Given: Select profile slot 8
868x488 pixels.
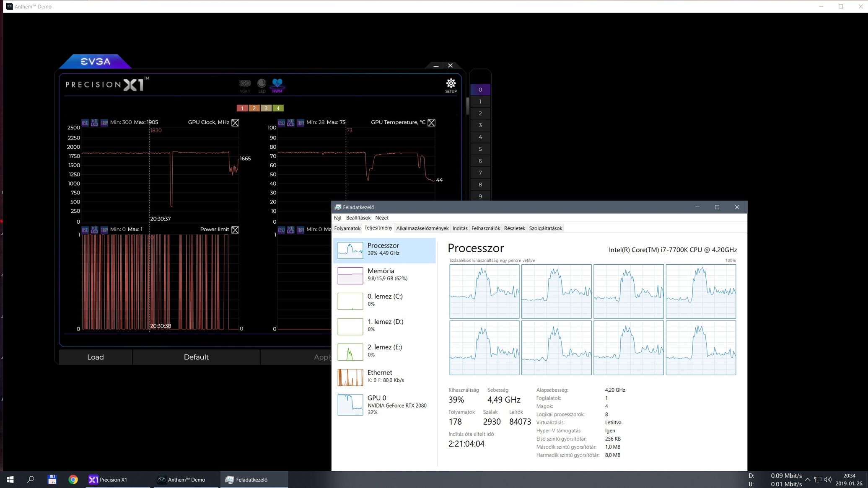Looking at the screenshot, I should click(480, 184).
